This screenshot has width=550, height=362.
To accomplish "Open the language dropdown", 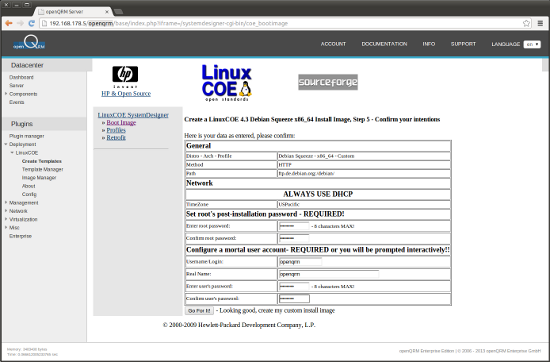I will pos(532,44).
